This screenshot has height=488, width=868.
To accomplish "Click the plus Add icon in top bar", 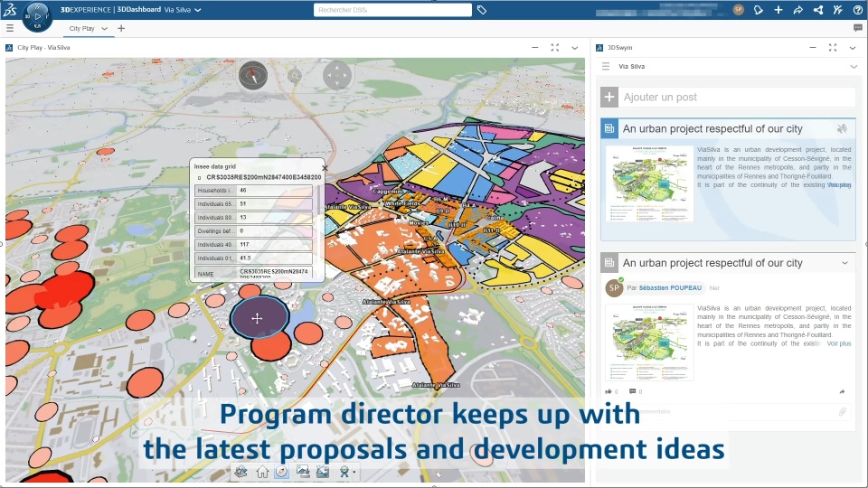I will click(778, 10).
